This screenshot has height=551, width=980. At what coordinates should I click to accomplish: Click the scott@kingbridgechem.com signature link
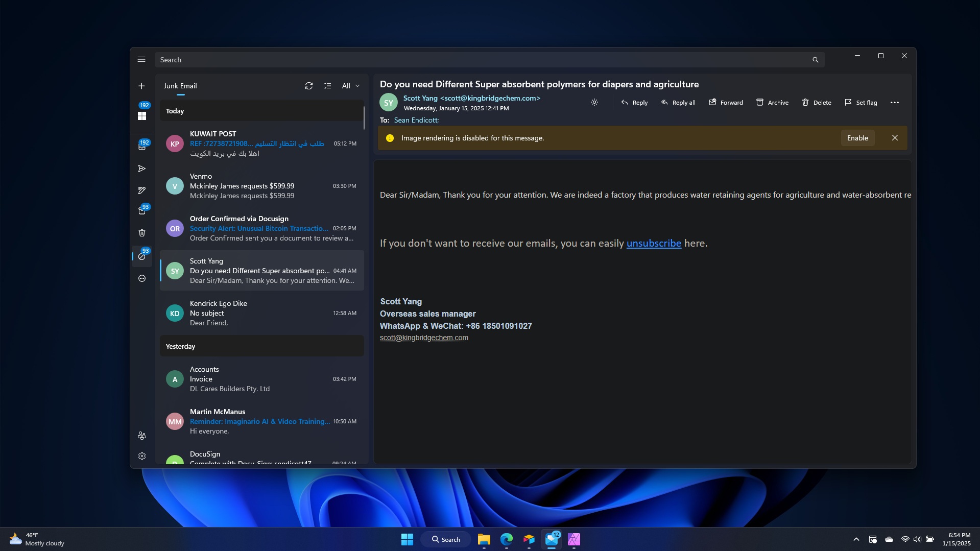(x=424, y=338)
